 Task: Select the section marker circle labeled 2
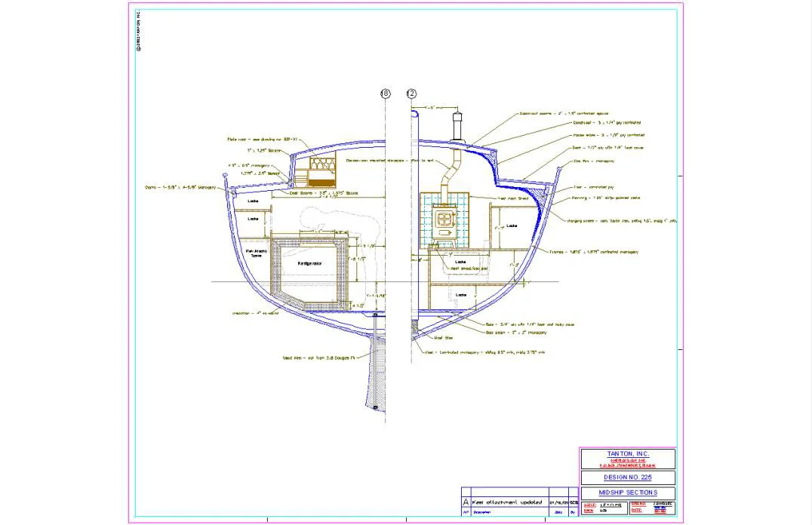pos(411,93)
